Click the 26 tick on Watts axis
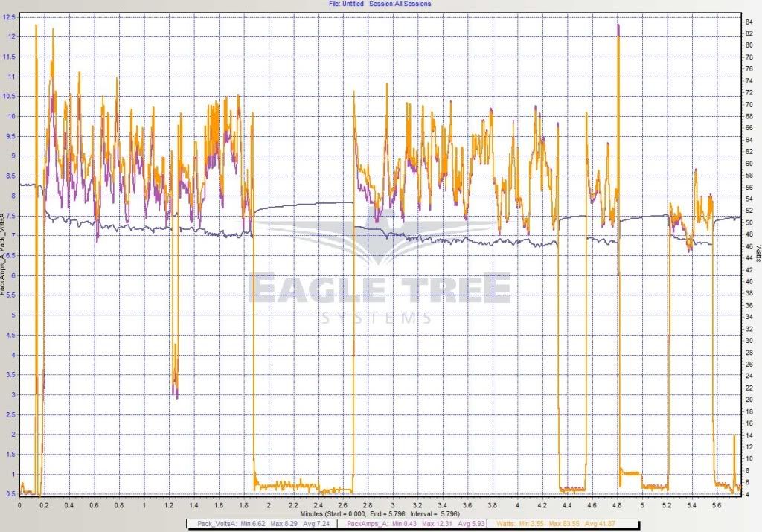 point(749,364)
